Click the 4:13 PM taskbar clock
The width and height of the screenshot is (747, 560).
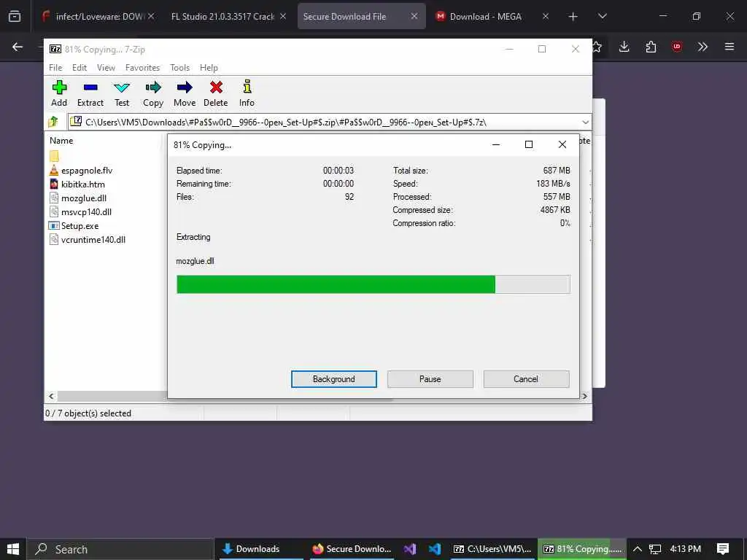pos(685,549)
